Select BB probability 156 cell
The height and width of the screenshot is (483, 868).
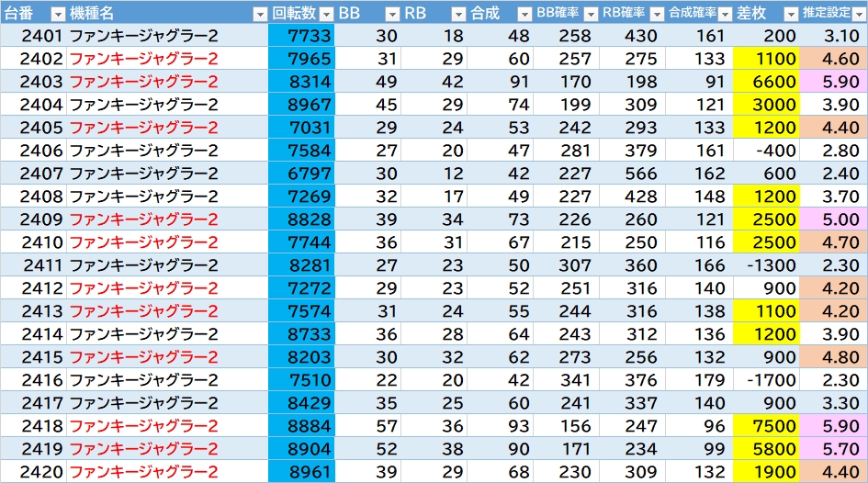pos(567,425)
